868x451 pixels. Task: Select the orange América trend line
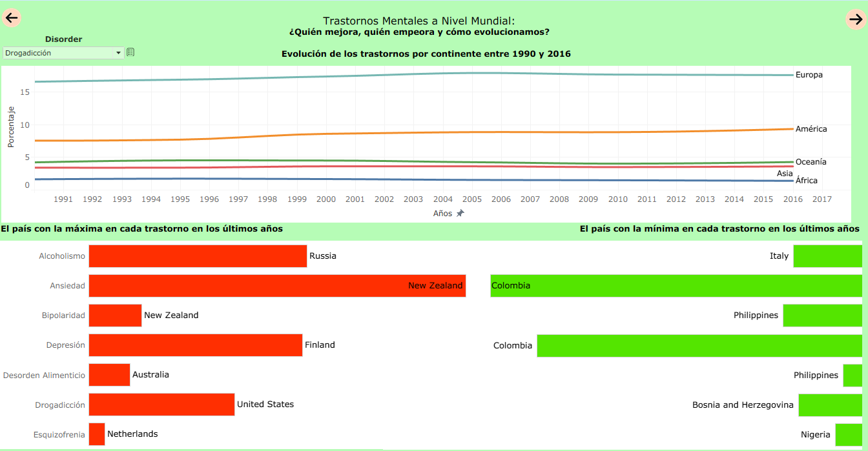click(387, 134)
